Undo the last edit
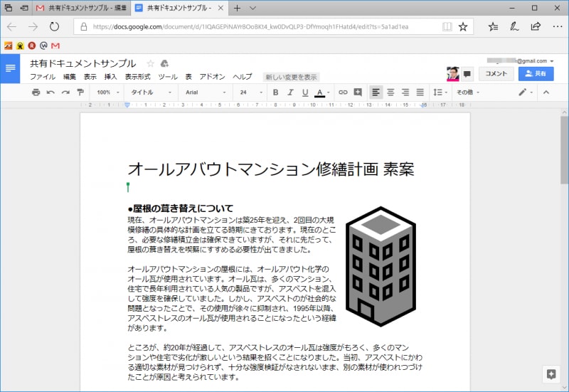The width and height of the screenshot is (569, 392). tap(50, 92)
